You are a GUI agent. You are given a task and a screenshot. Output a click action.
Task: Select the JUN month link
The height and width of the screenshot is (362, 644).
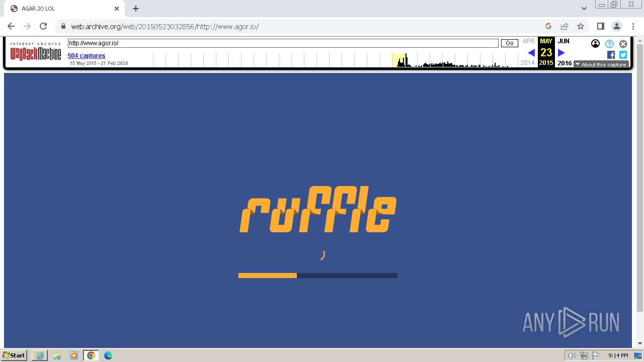(x=563, y=41)
